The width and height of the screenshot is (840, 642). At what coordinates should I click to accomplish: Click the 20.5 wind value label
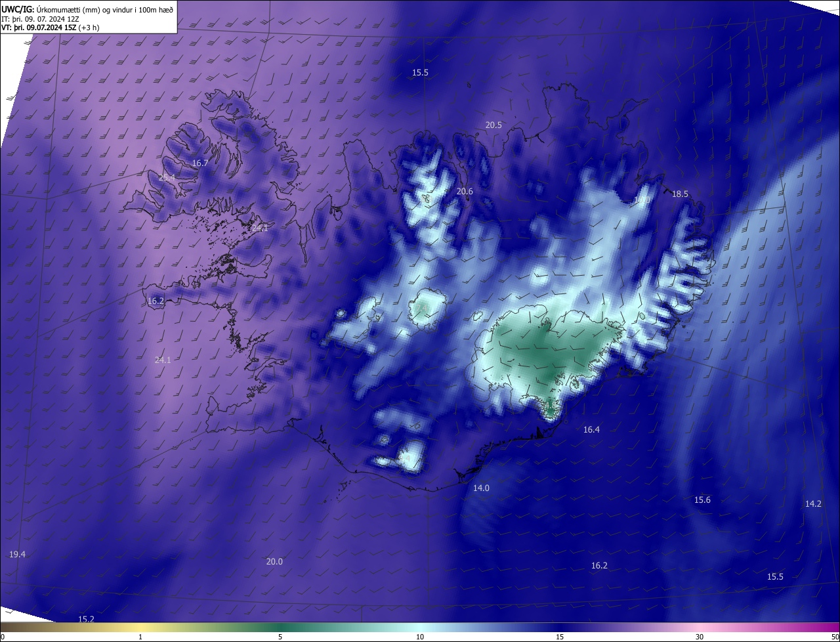coord(493,125)
